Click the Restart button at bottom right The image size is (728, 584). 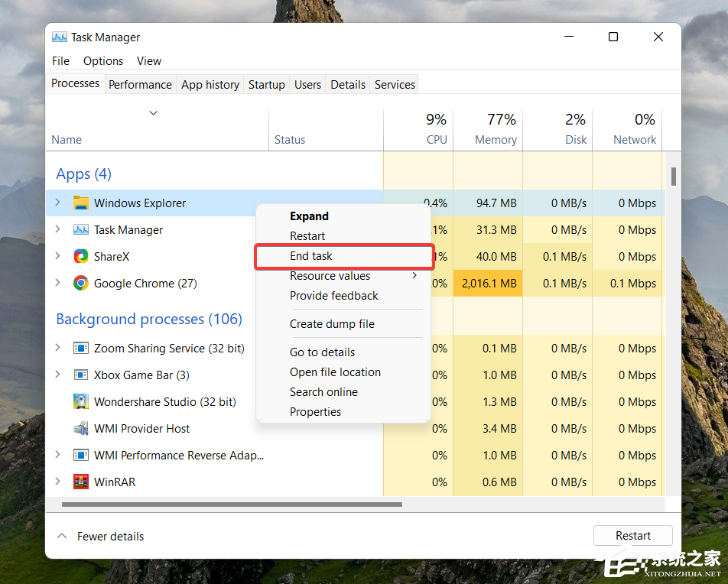tap(633, 536)
